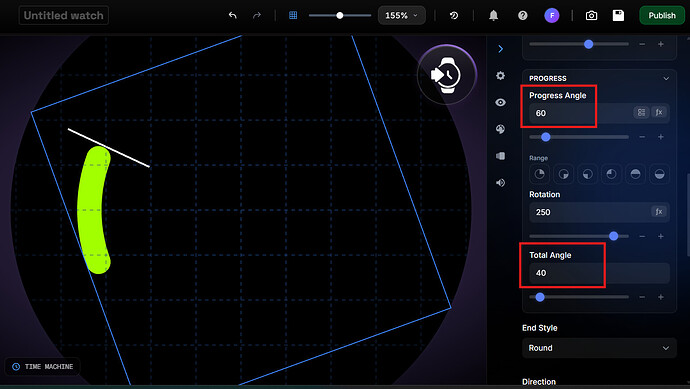The image size is (690, 389).
Task: Click the Total Angle value field
Action: [599, 273]
